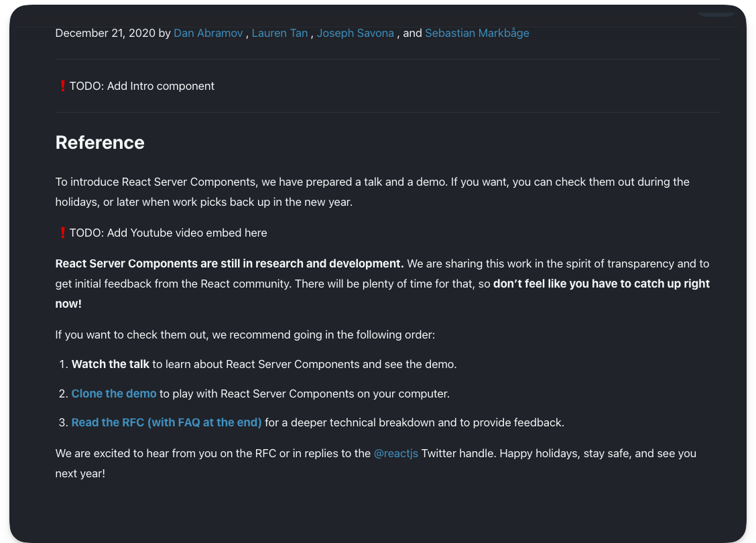Open Lauren Tan's author link
756x543 pixels.
[279, 33]
